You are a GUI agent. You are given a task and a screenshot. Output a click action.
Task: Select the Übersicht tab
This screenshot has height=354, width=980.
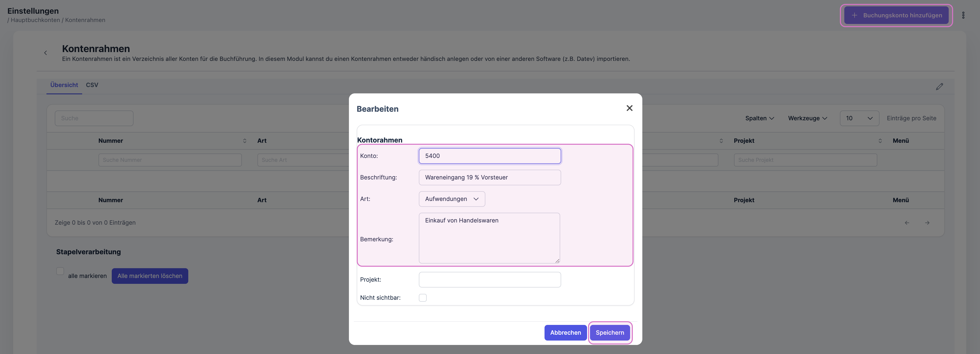(64, 85)
